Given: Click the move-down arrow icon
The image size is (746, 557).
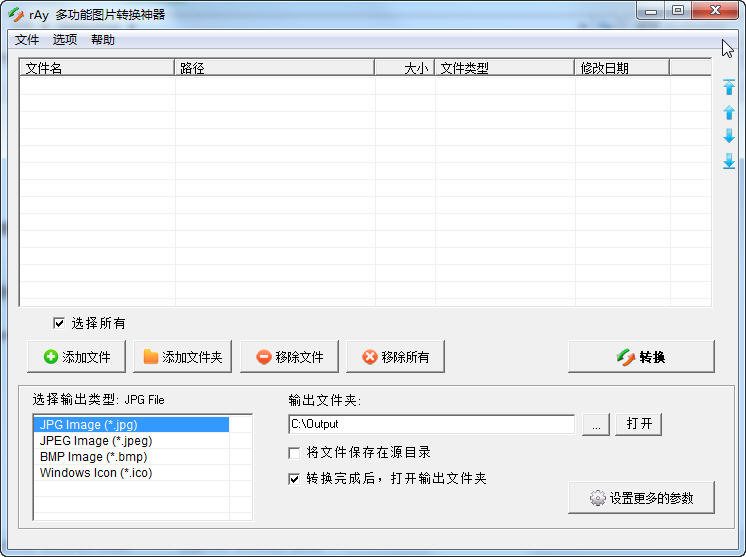Looking at the screenshot, I should pyautogui.click(x=728, y=136).
